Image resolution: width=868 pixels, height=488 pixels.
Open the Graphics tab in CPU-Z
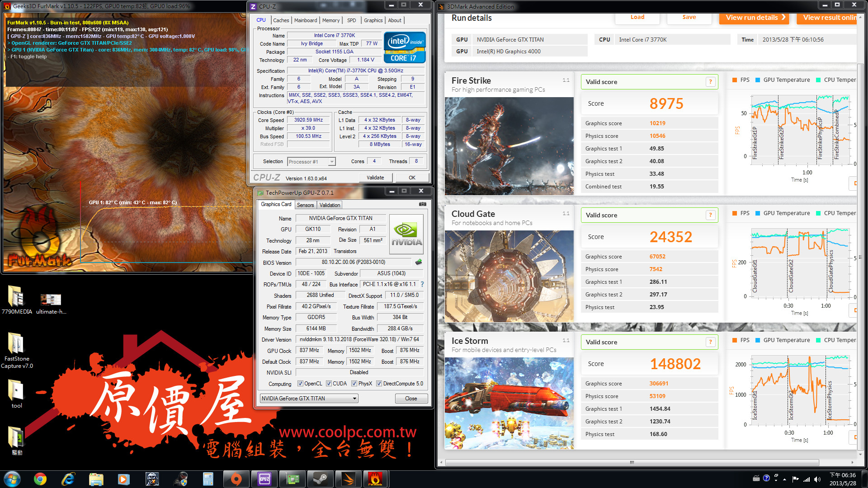tap(373, 20)
